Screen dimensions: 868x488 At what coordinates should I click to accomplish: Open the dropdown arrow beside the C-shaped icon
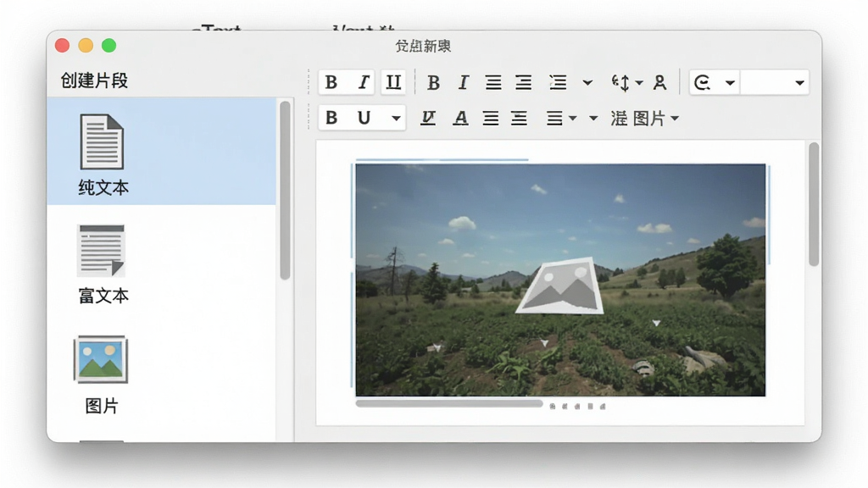click(730, 83)
